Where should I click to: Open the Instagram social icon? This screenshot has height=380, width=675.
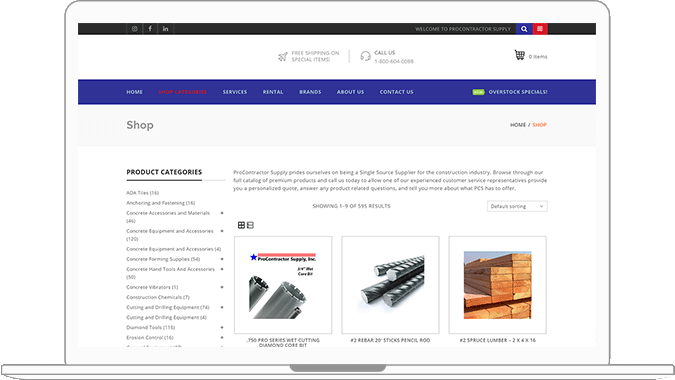[135, 29]
